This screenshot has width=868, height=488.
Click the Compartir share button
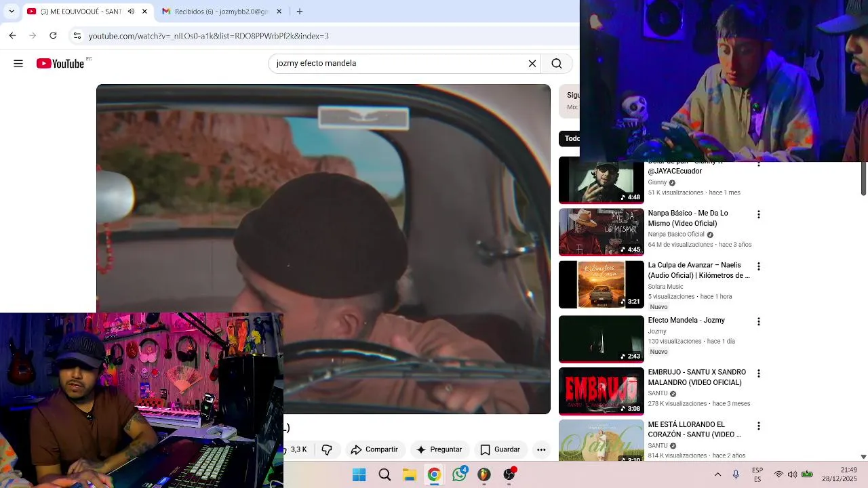point(374,449)
